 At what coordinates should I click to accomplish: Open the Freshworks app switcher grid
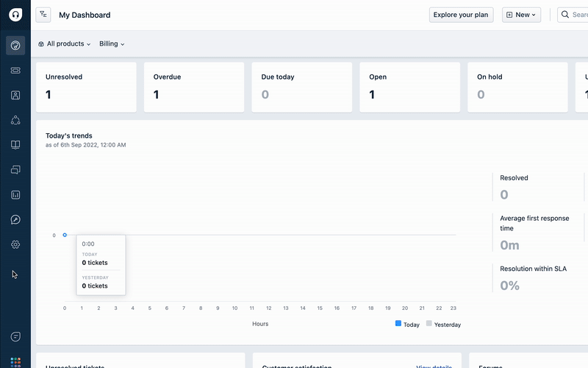pos(15,362)
